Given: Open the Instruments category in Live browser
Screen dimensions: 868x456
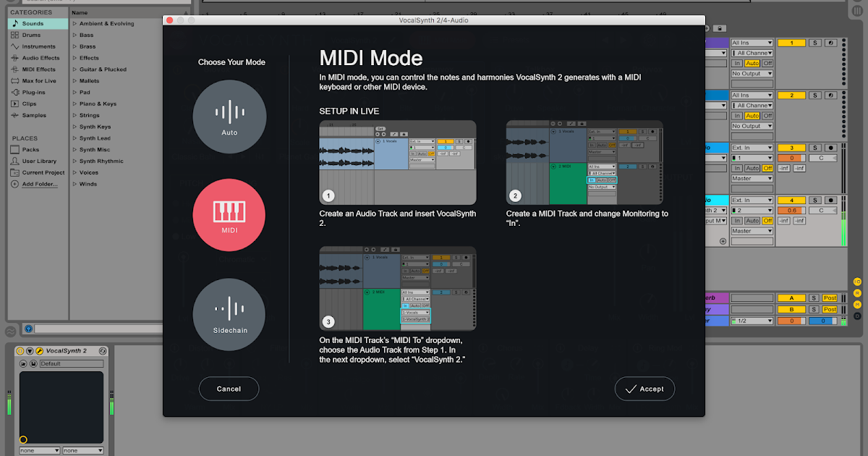Looking at the screenshot, I should (x=38, y=46).
